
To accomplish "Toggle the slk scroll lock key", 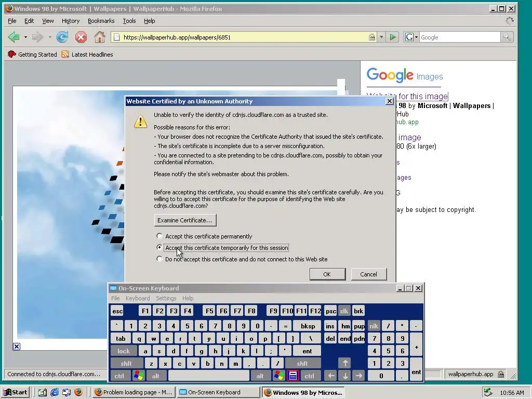I will 344,311.
